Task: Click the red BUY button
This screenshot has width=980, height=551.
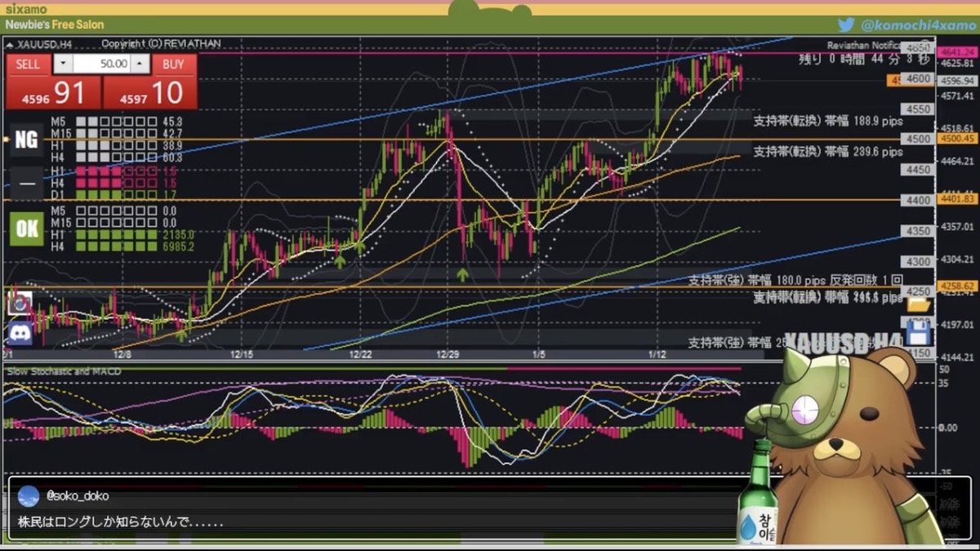Action: pyautogui.click(x=173, y=64)
